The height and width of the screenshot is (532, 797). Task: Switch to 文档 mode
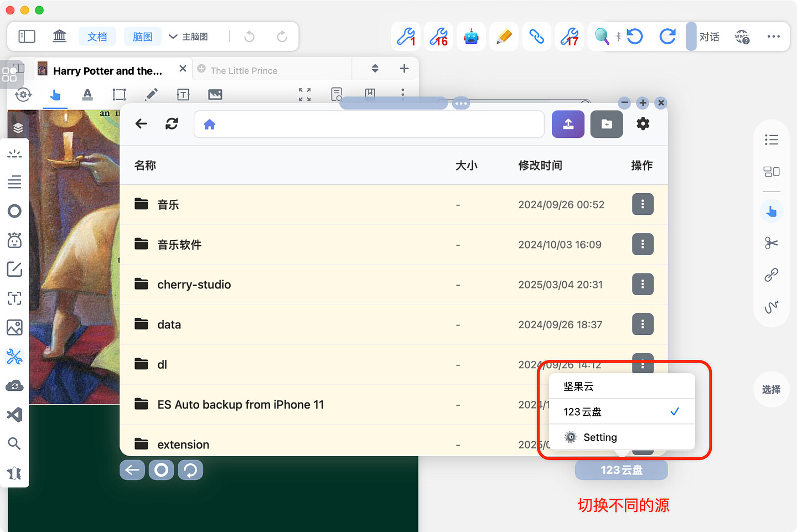97,37
